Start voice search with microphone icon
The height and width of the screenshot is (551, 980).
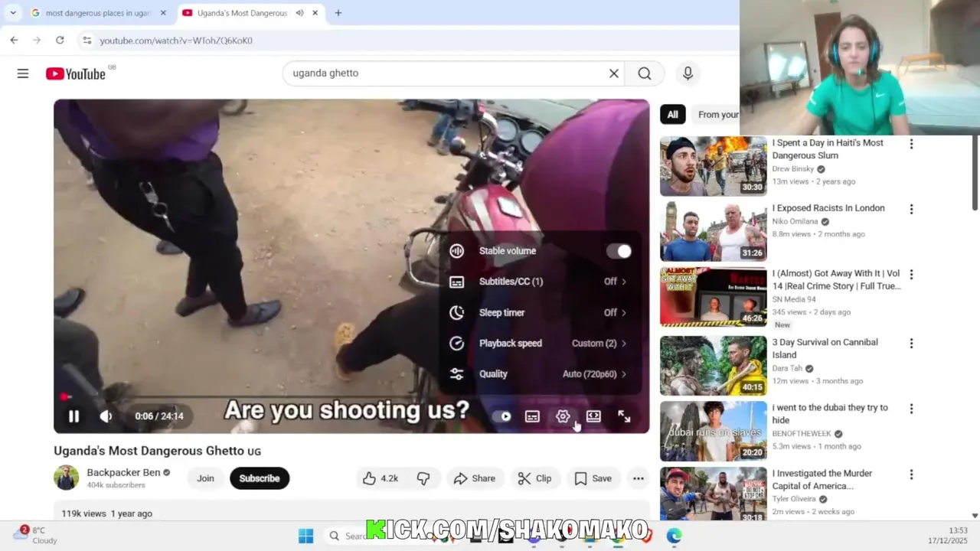(688, 73)
